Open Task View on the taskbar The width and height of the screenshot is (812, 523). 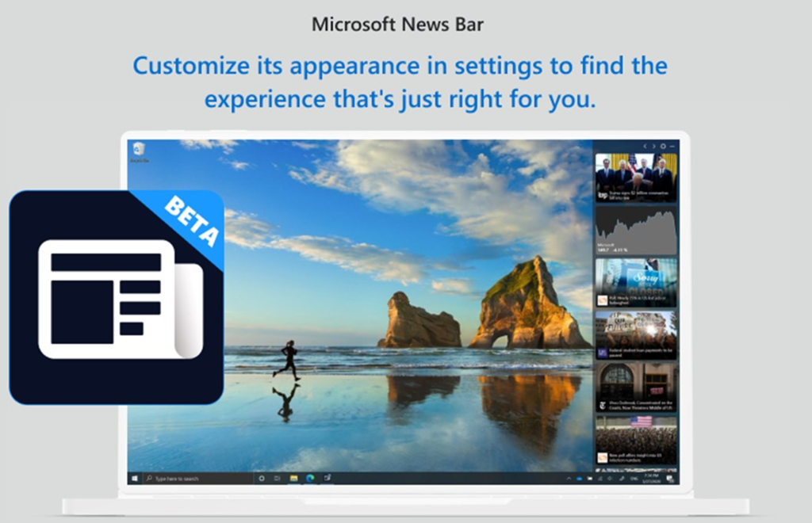(277, 479)
